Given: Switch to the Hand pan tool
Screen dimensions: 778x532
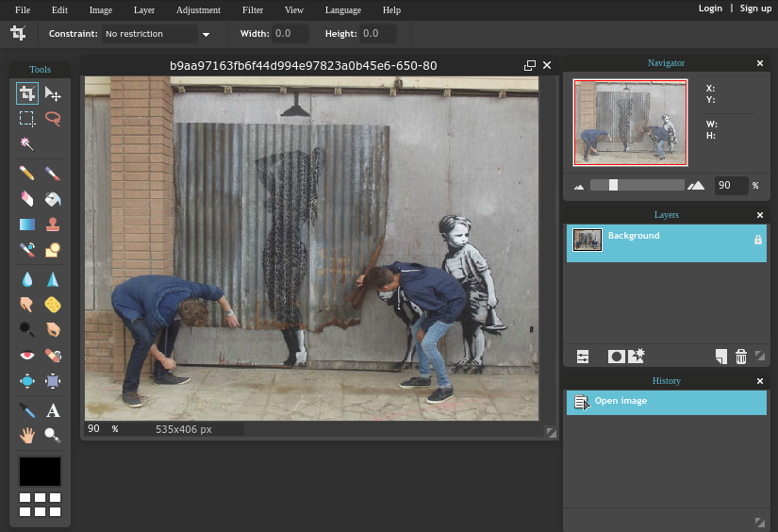Looking at the screenshot, I should click(27, 435).
